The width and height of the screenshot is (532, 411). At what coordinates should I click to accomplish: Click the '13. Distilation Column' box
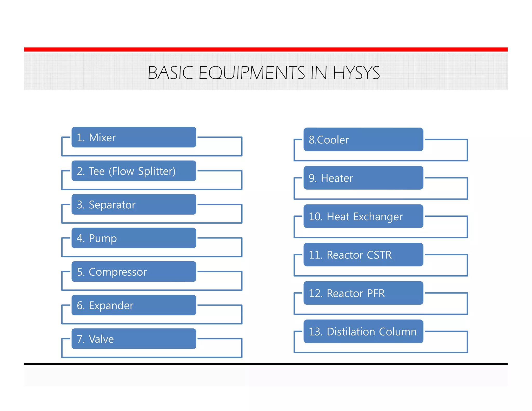(x=363, y=331)
